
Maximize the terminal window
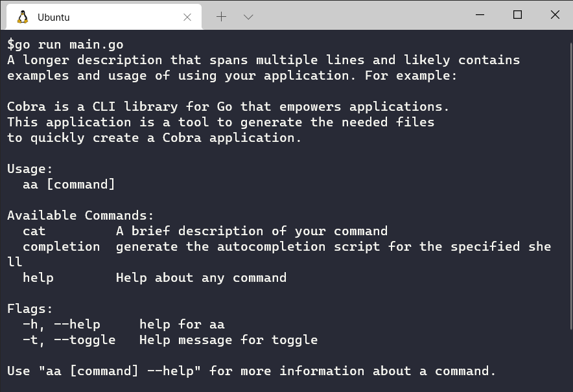[517, 15]
